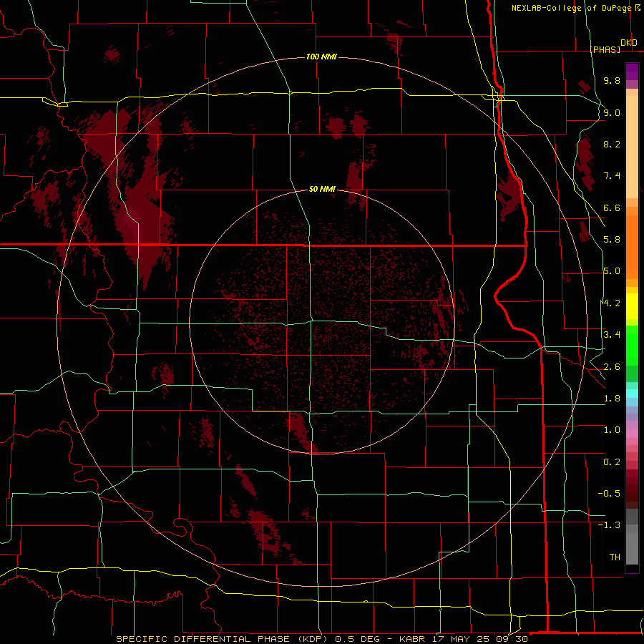This screenshot has height=644, width=644.
Task: Select the 9.0 legend value
Action: [x=612, y=112]
